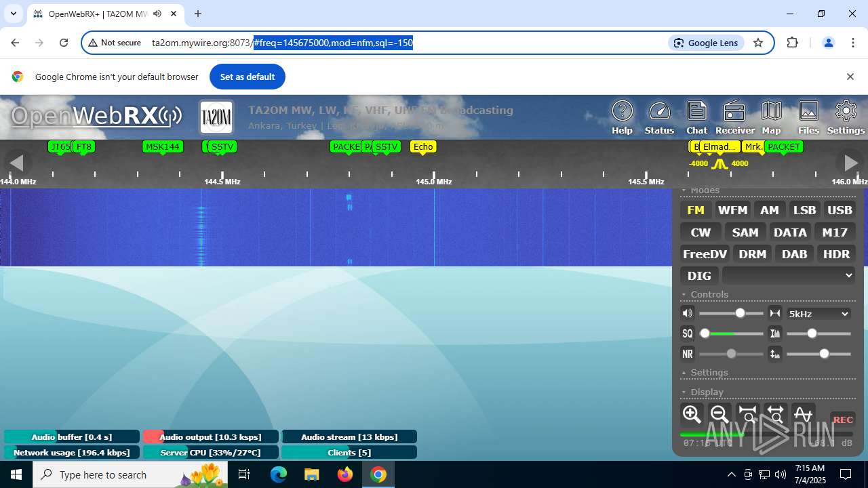This screenshot has width=868, height=488.
Task: Tune to the FT8 bookmark
Action: 84,146
